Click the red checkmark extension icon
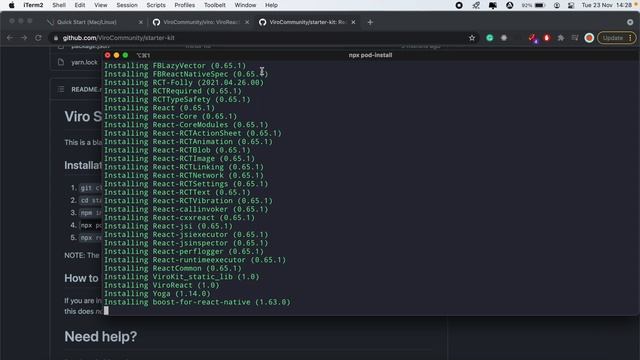Viewport: 640px width, 360px height. [533, 38]
